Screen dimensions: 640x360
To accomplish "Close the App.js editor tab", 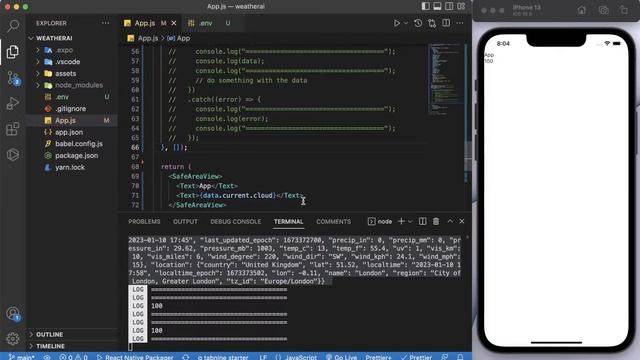I will (174, 23).
